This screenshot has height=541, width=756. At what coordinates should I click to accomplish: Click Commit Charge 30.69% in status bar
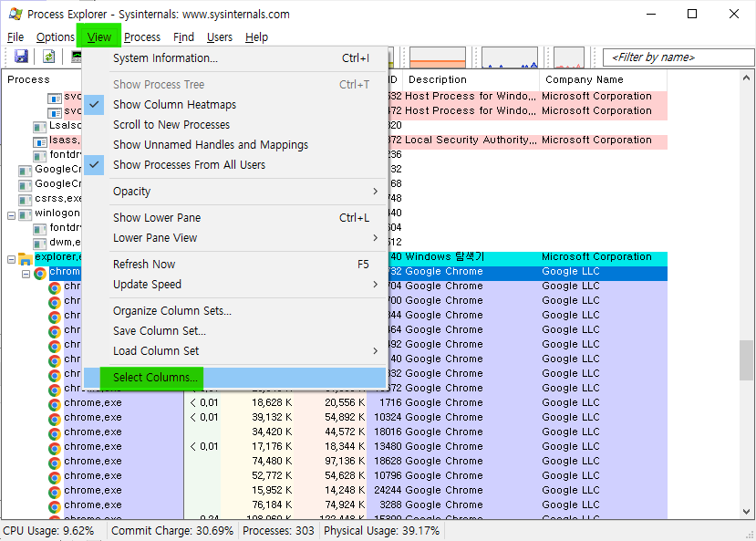172,531
